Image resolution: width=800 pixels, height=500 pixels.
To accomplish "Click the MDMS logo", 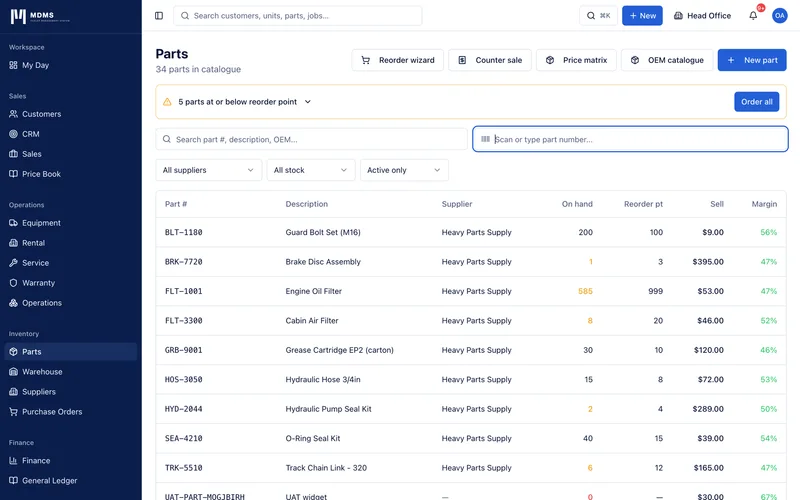I will click(x=40, y=16).
